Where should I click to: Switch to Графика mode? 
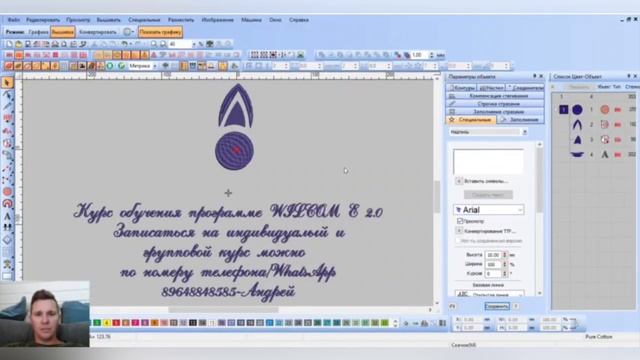coord(38,32)
